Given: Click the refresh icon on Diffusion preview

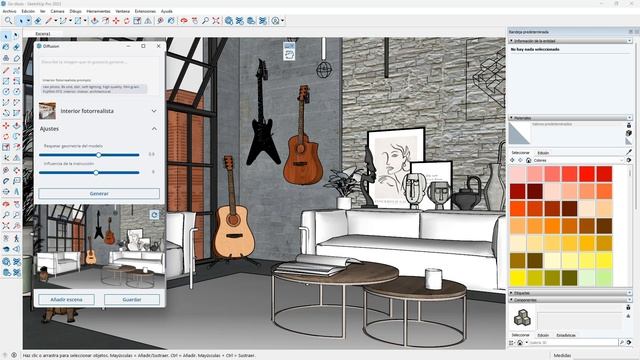Looking at the screenshot, I should pos(154,215).
